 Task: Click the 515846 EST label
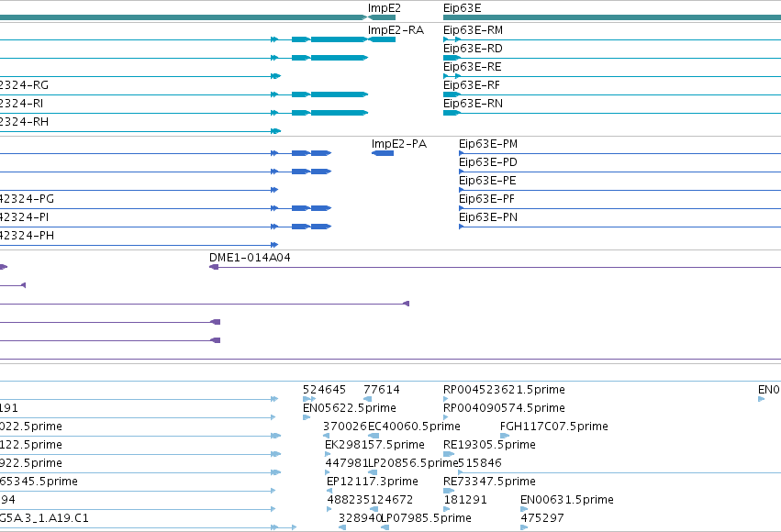coord(480,463)
